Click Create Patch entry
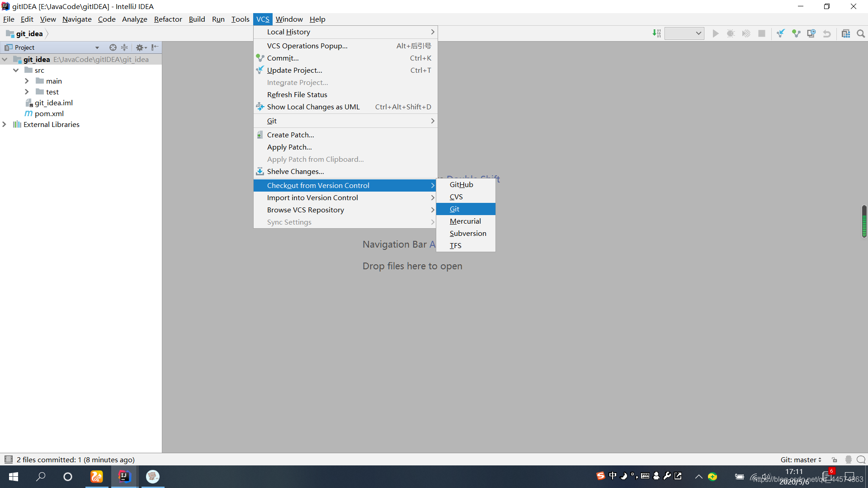Image resolution: width=868 pixels, height=488 pixels. click(x=345, y=135)
